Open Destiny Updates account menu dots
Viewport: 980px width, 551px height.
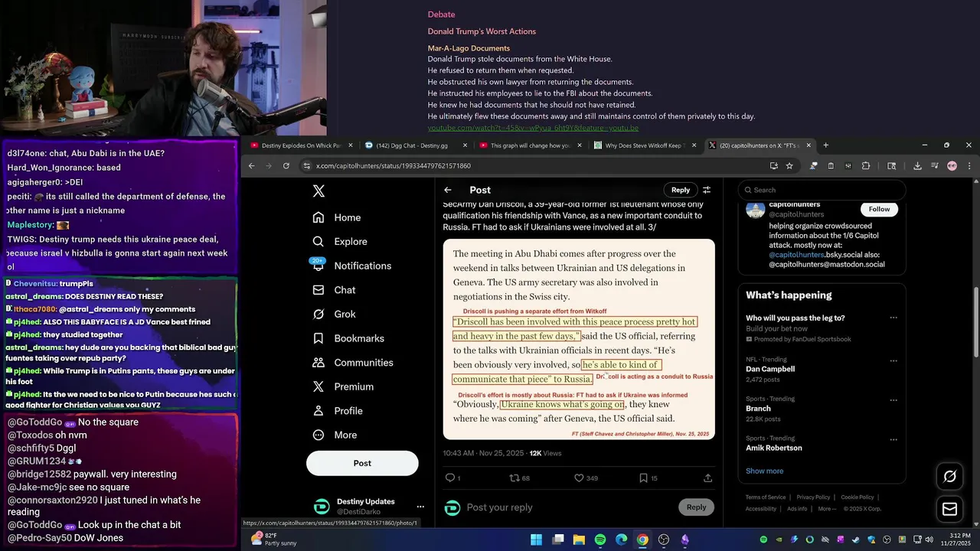tap(420, 507)
